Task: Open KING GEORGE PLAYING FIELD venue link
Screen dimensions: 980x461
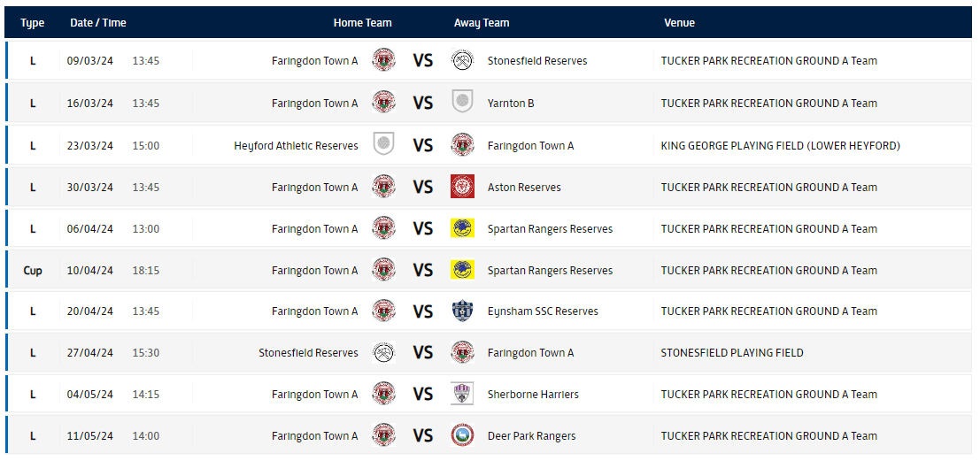Action: (x=780, y=145)
